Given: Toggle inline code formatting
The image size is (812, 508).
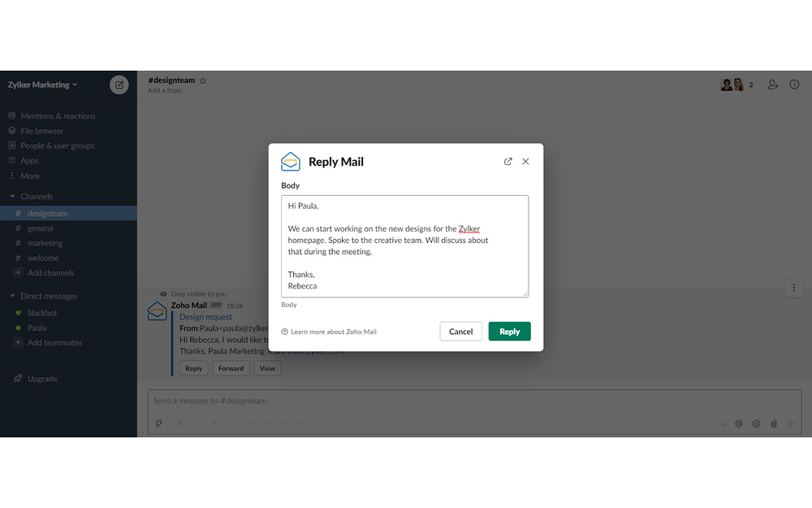Looking at the screenshot, I should (232, 423).
